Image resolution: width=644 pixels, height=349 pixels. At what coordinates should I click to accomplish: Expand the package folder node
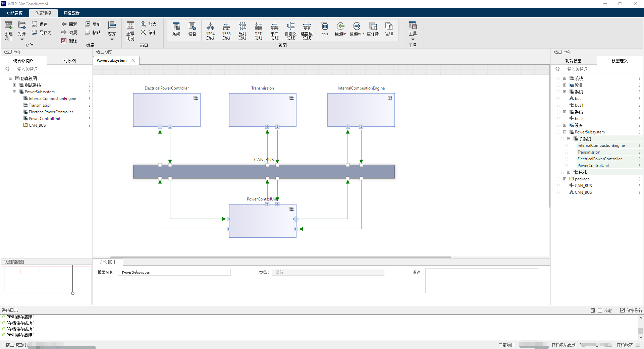[x=565, y=179]
